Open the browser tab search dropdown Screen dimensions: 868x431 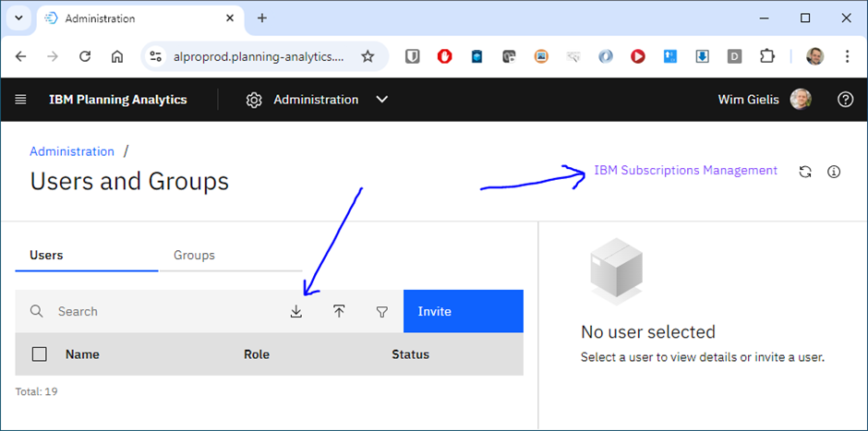coord(18,18)
